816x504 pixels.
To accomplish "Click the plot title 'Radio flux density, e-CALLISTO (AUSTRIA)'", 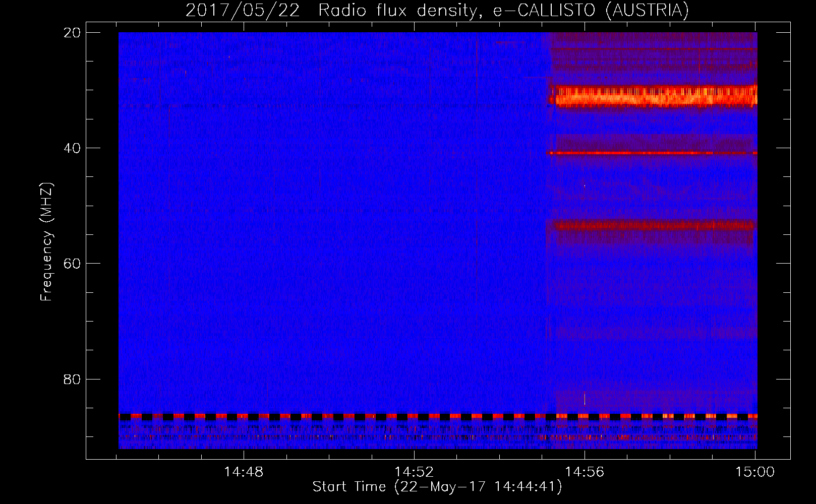I will (503, 10).
